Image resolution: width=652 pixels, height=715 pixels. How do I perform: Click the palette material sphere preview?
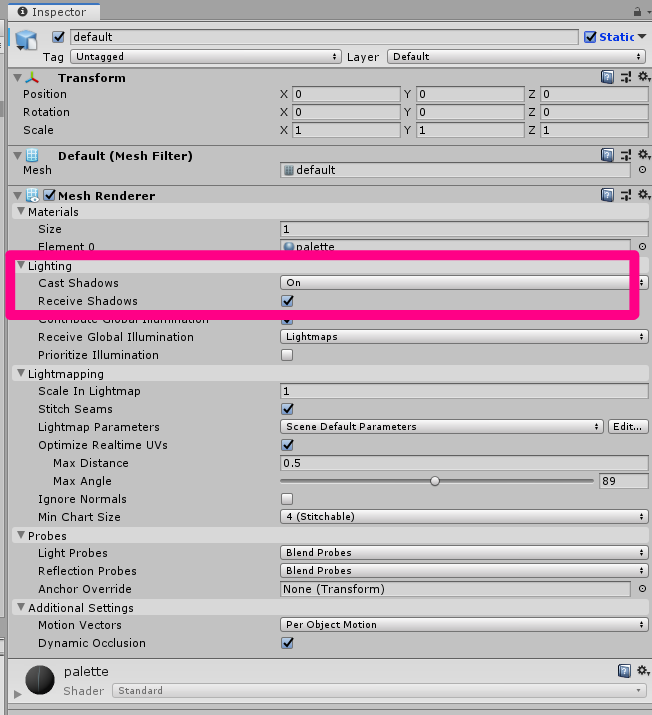40,680
